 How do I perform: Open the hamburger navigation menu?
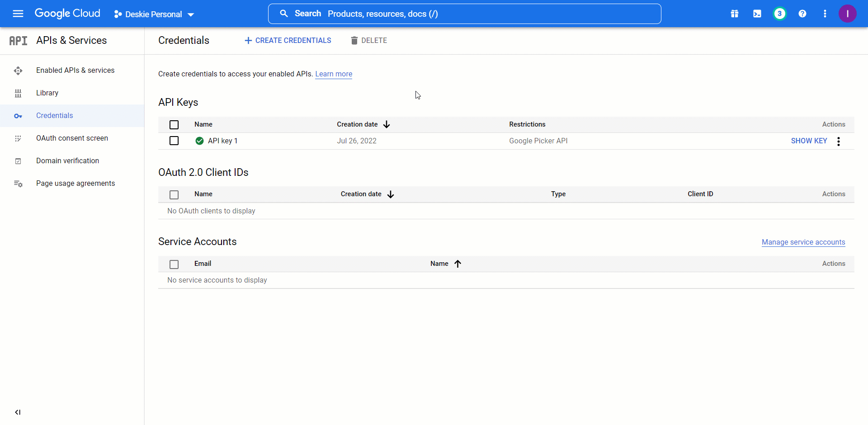[18, 14]
